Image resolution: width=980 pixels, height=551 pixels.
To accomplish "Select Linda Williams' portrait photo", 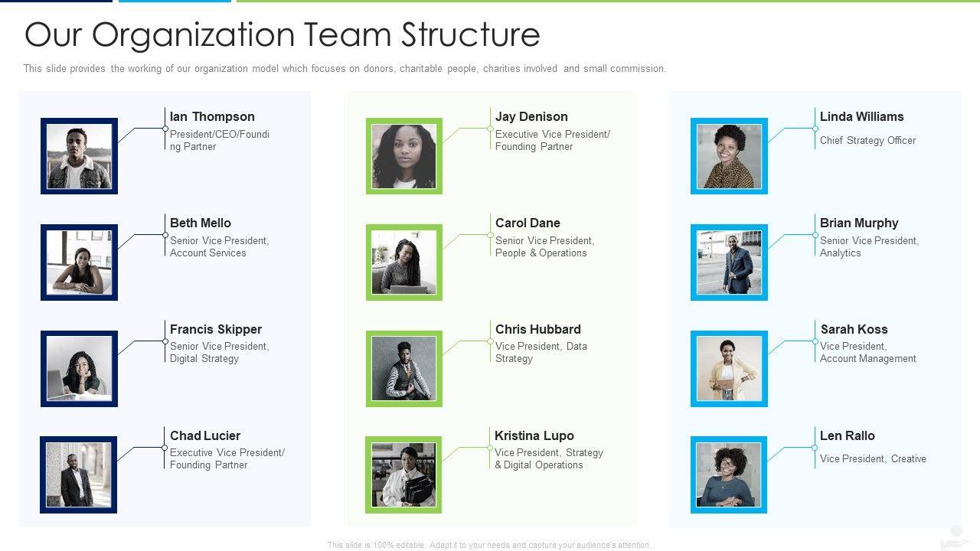I will coord(729,156).
